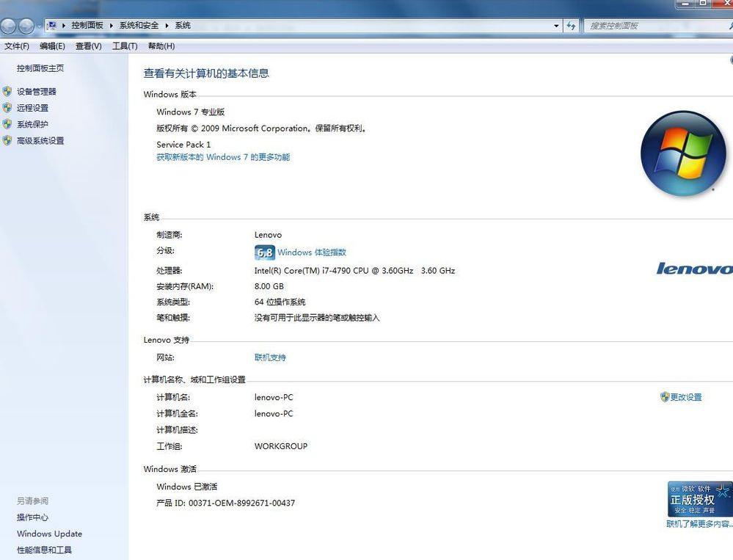
Task: Click 获取新版本的 Windows 7 的更多功能 link
Action: pyautogui.click(x=223, y=157)
